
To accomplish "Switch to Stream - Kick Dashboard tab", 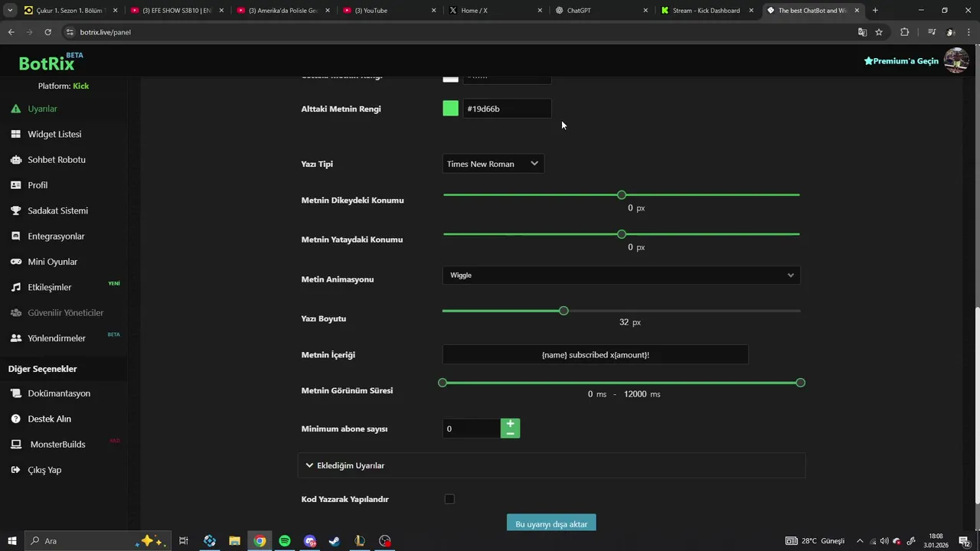I will pos(707,11).
